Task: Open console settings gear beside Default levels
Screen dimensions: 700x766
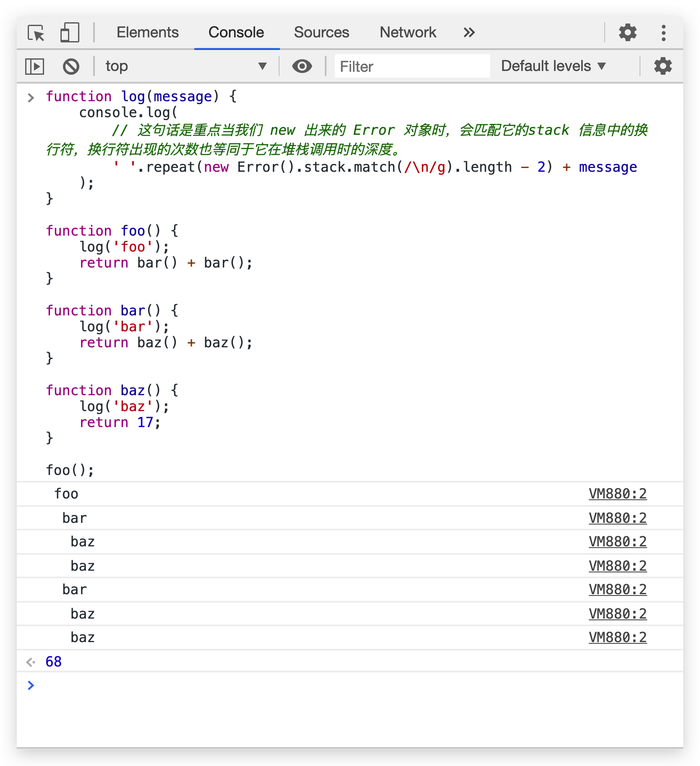Action: 663,66
